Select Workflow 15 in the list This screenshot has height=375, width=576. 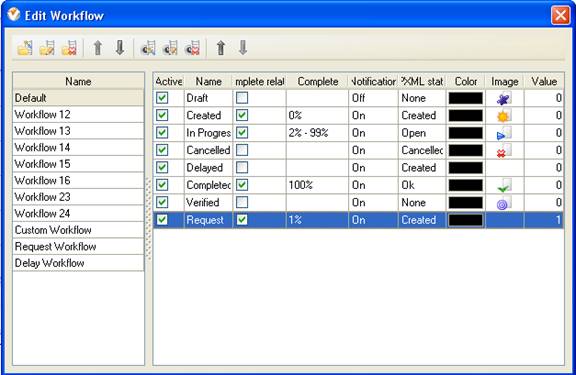(x=78, y=164)
